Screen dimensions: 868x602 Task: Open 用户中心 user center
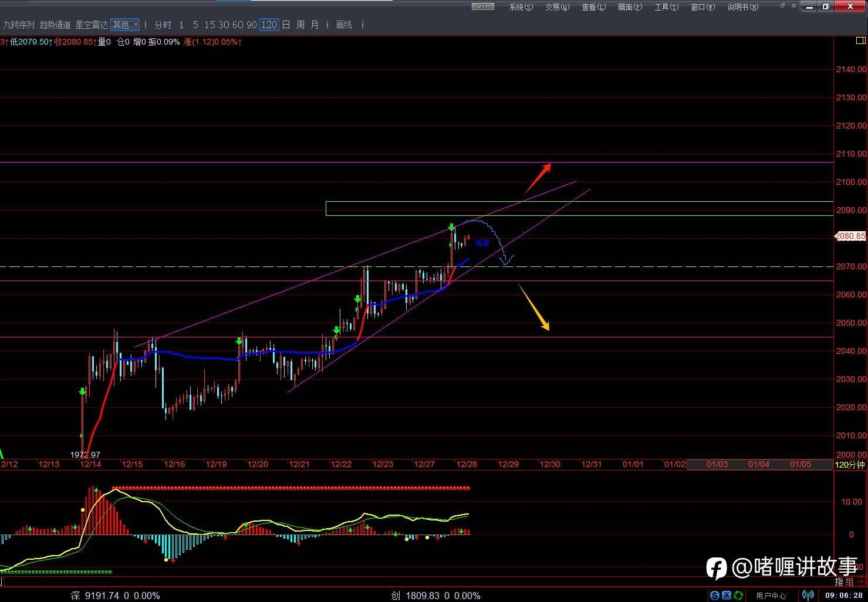click(771, 596)
